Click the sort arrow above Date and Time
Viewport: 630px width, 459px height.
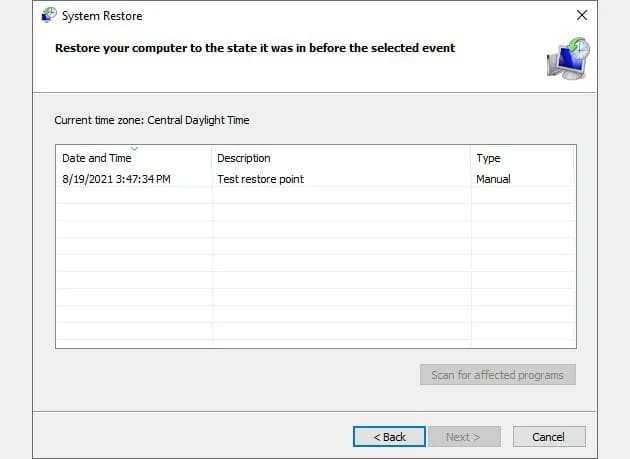click(x=134, y=149)
